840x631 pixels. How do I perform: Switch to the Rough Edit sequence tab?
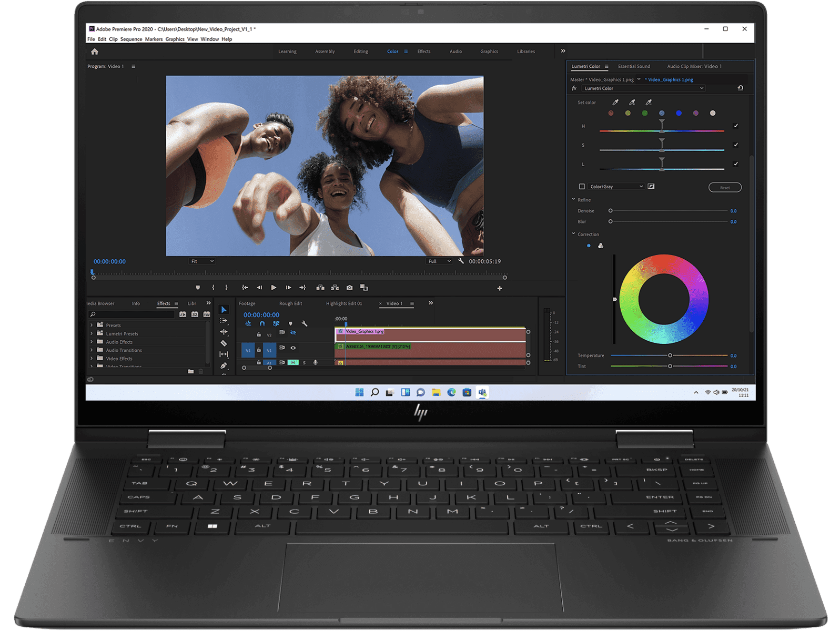(290, 303)
